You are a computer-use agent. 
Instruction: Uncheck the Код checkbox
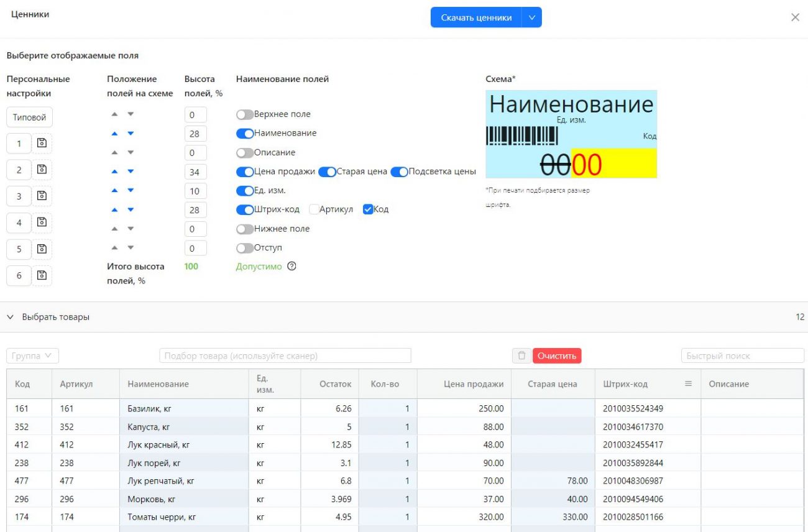click(368, 209)
